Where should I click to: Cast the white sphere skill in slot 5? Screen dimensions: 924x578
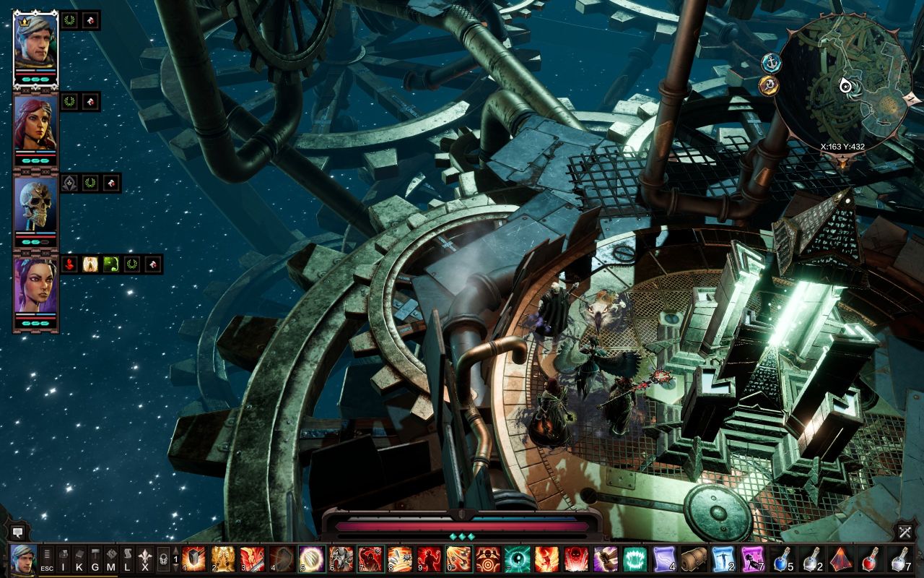click(312, 559)
